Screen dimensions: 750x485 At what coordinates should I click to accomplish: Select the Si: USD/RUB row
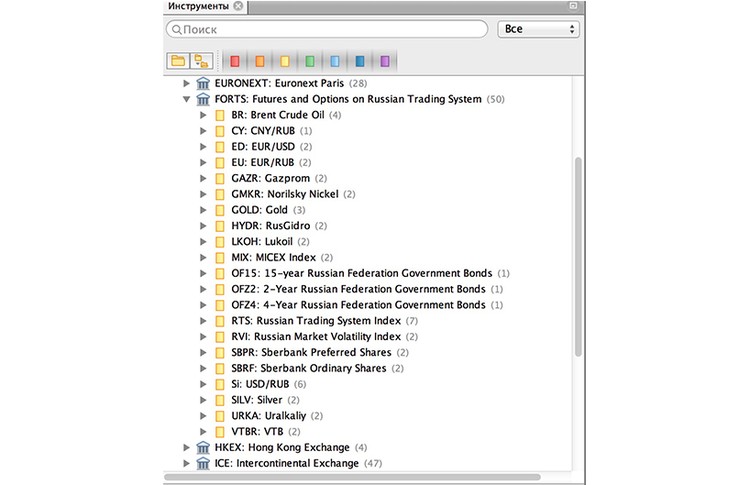(268, 384)
